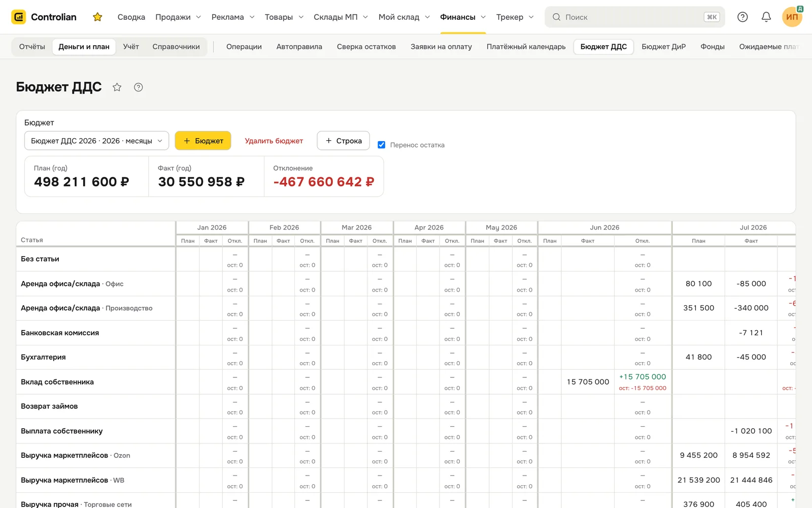Open the Фонды section
Image resolution: width=812 pixels, height=508 pixels.
713,47
